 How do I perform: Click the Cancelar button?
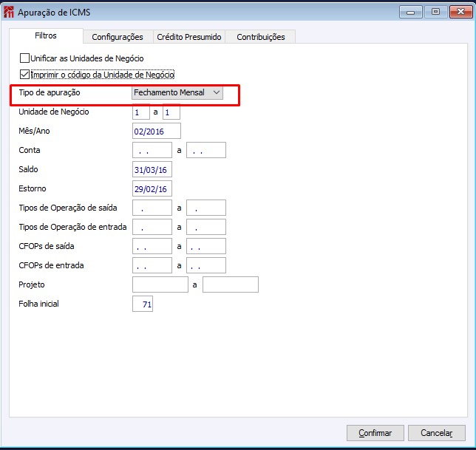tap(437, 433)
